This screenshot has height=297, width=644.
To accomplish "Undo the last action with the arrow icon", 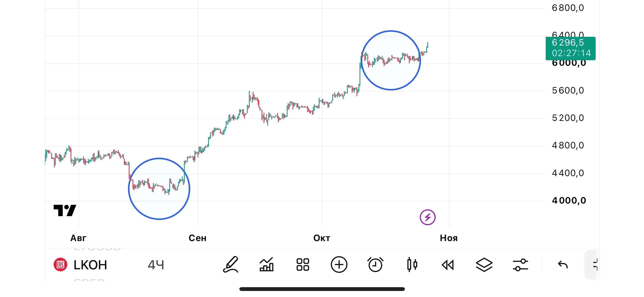I will [563, 265].
